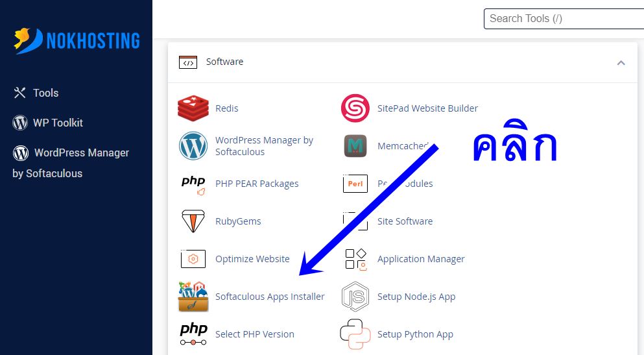Open the Select PHP Version link
The image size is (644, 355).
click(255, 334)
